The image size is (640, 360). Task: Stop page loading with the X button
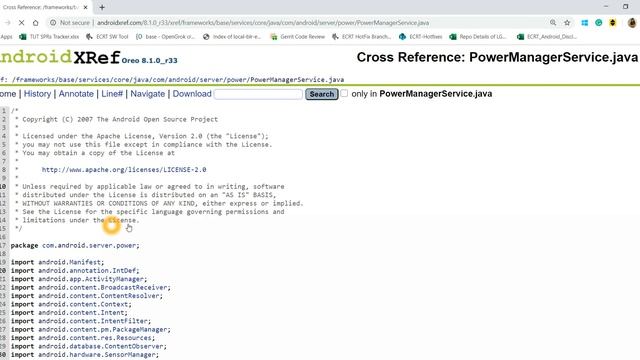click(x=21, y=23)
